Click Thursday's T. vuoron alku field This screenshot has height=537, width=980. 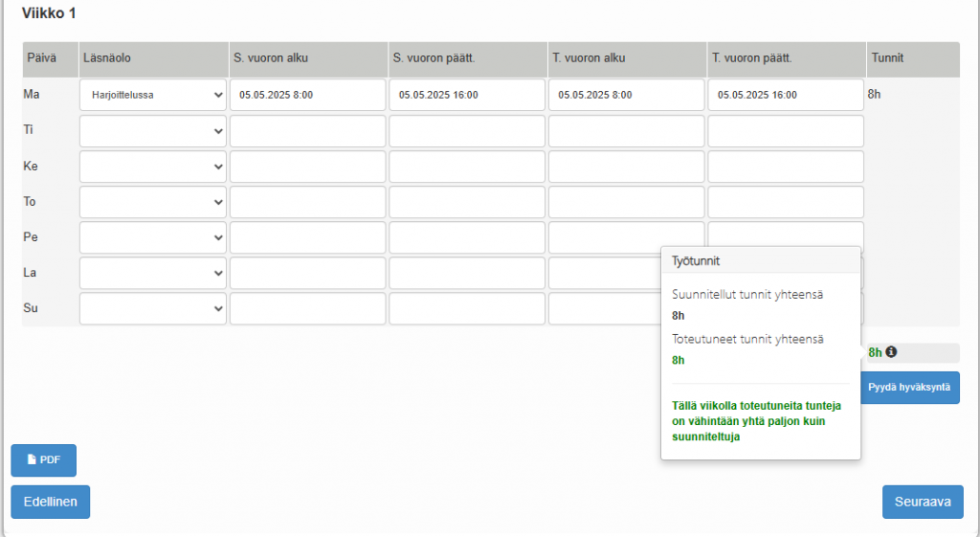coord(626,202)
